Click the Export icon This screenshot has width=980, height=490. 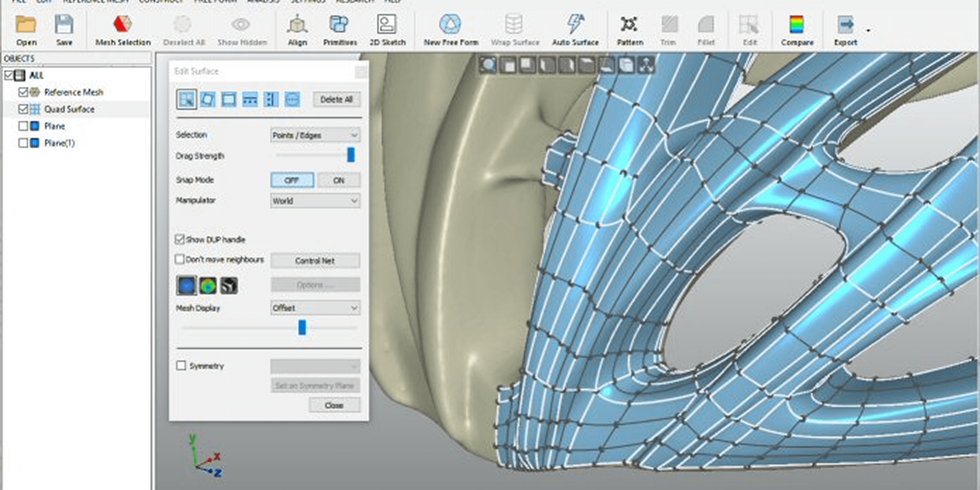tap(846, 24)
